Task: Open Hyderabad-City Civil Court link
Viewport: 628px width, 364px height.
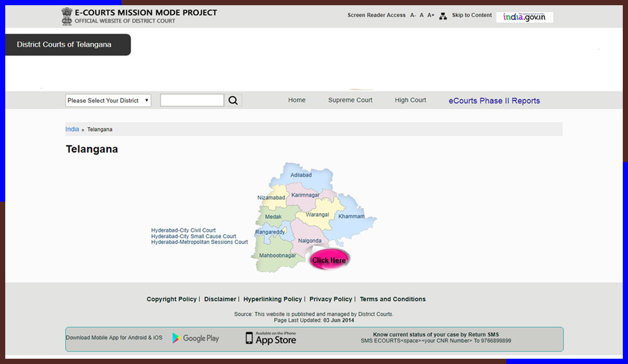Action: 184,230
